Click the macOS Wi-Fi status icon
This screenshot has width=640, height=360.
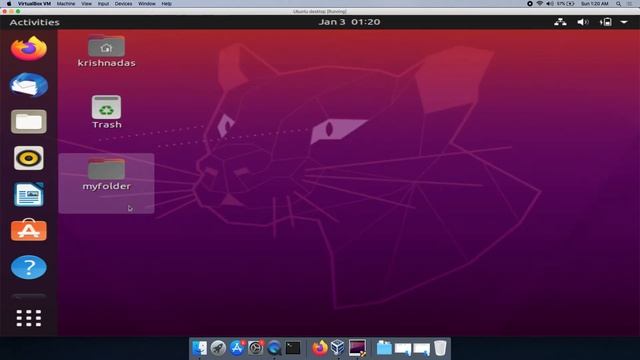(540, 4)
